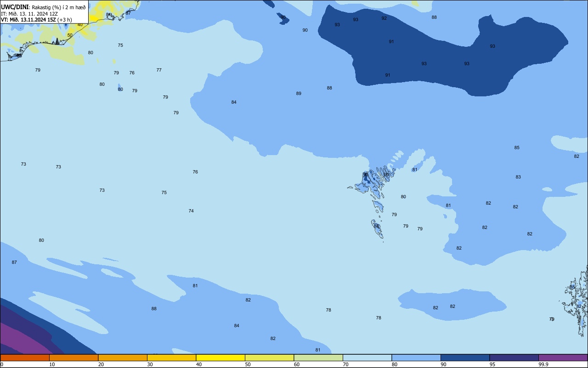Image resolution: width=588 pixels, height=368 pixels.
Task: Click the '(+3 h)' forecast offset text
Action: click(x=66, y=20)
